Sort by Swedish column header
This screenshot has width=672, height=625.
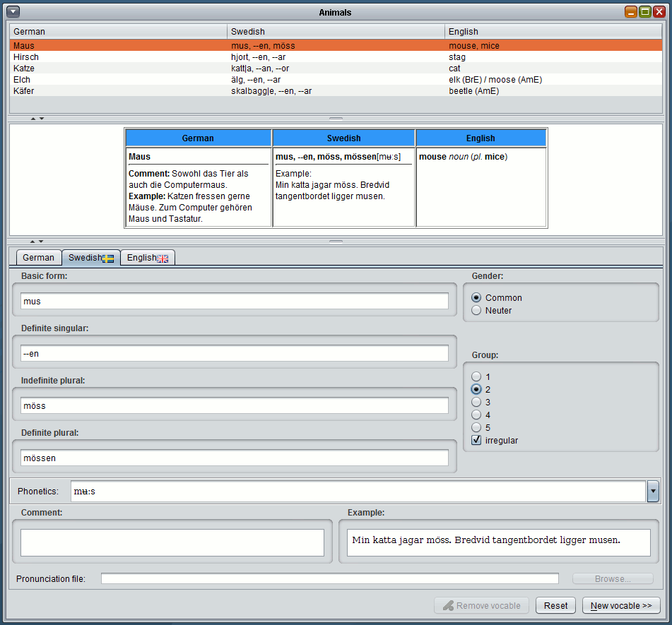point(336,32)
